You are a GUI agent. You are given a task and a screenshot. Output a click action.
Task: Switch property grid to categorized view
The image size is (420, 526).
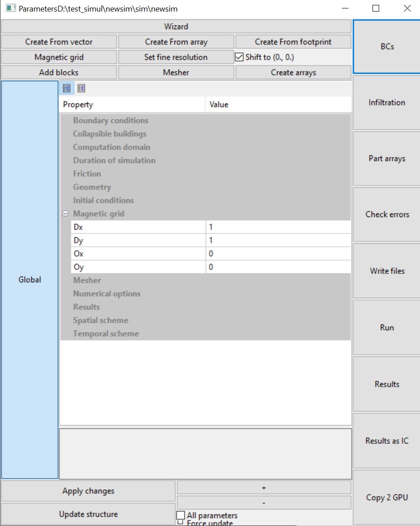coord(67,88)
